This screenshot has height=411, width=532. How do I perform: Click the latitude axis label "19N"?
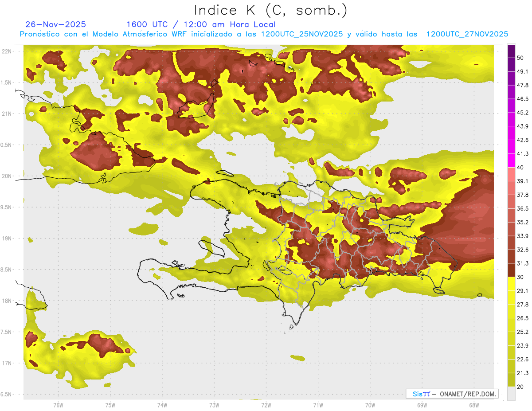click(7, 238)
